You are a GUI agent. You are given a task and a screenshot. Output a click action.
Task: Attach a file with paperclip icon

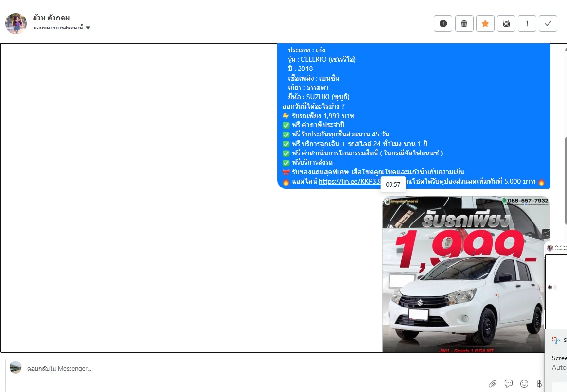click(493, 384)
